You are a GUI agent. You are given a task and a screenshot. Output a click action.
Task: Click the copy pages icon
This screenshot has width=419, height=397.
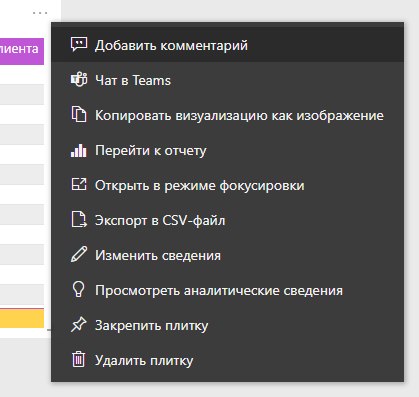coord(79,114)
